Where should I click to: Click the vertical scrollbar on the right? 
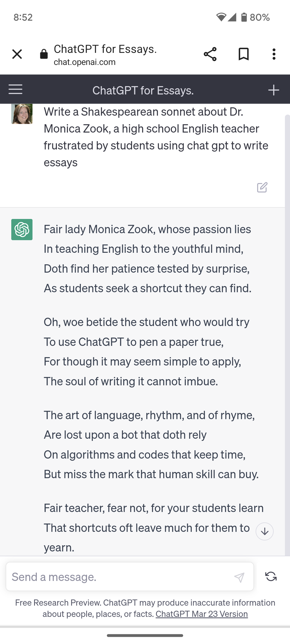[x=287, y=322]
